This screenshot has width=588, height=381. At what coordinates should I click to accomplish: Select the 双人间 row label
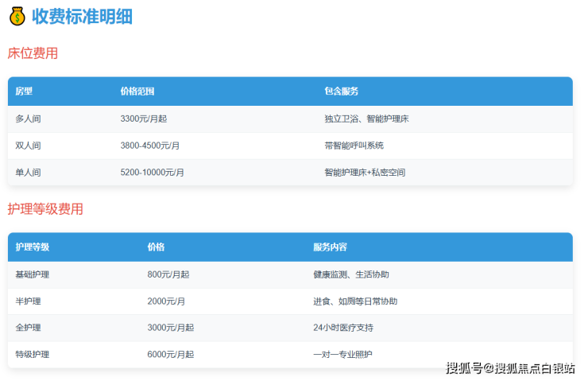coord(28,146)
